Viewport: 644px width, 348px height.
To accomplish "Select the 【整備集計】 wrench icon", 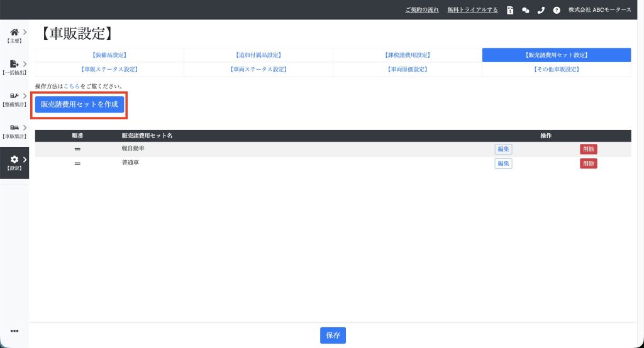I will [14, 97].
